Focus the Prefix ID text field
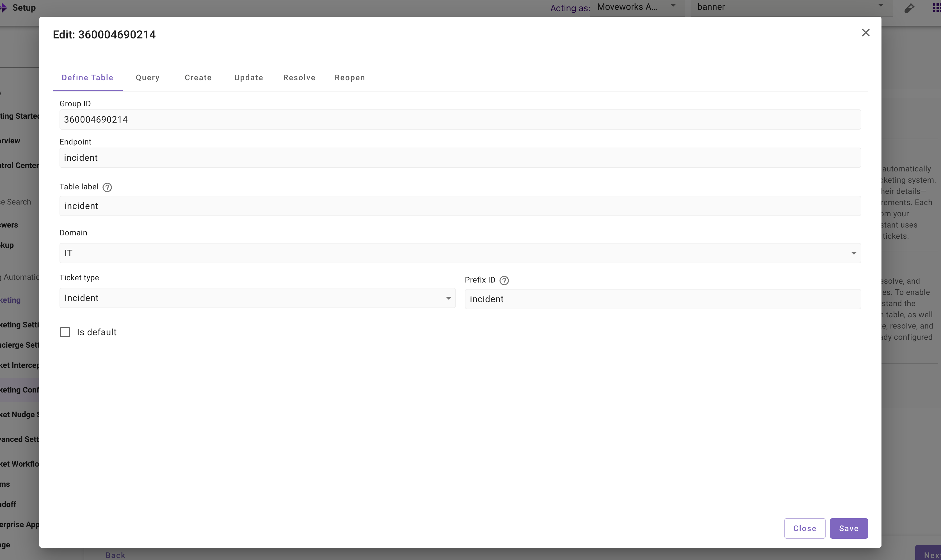941x560 pixels. 663,299
